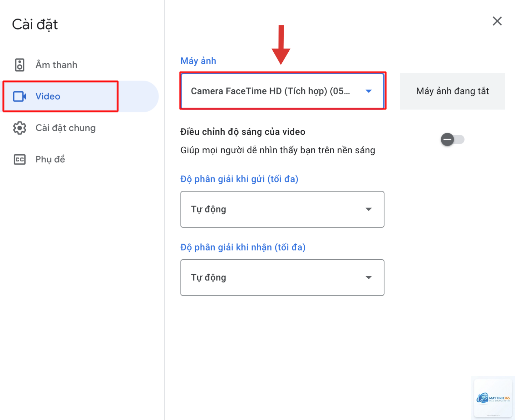The height and width of the screenshot is (420, 515).
Task: Expand the receive resolution Tự động dropdown
Action: point(282,278)
